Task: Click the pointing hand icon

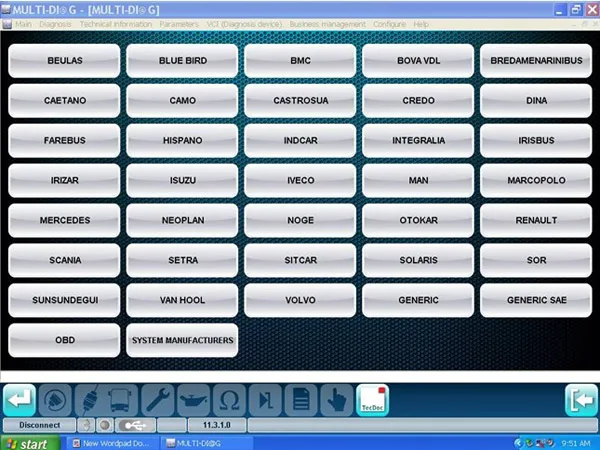Action: [x=336, y=400]
